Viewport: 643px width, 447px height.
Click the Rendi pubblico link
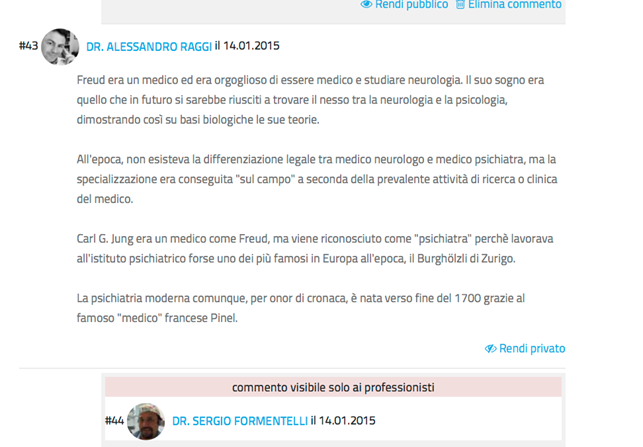[404, 5]
